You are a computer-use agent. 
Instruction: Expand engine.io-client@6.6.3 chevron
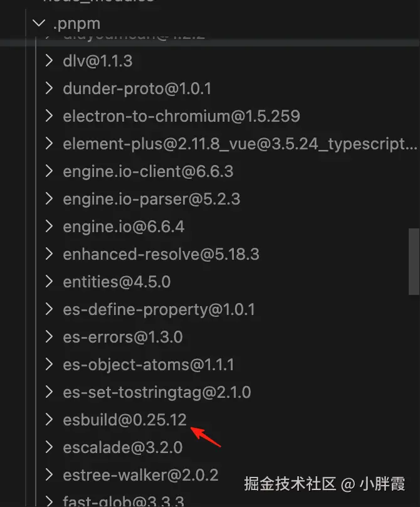(49, 172)
